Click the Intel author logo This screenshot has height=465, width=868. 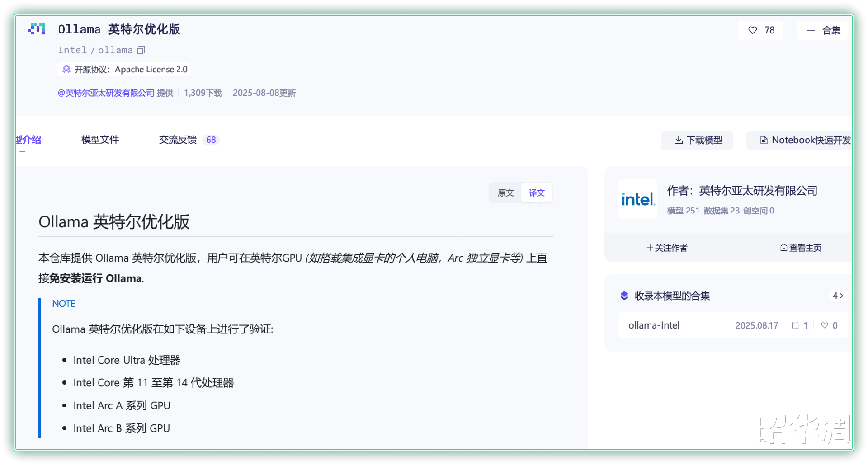pos(638,199)
